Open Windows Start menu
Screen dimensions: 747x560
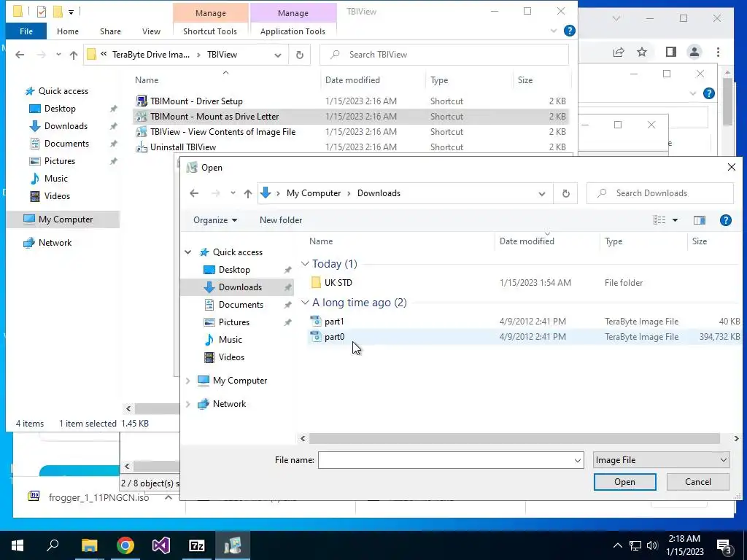point(18,545)
